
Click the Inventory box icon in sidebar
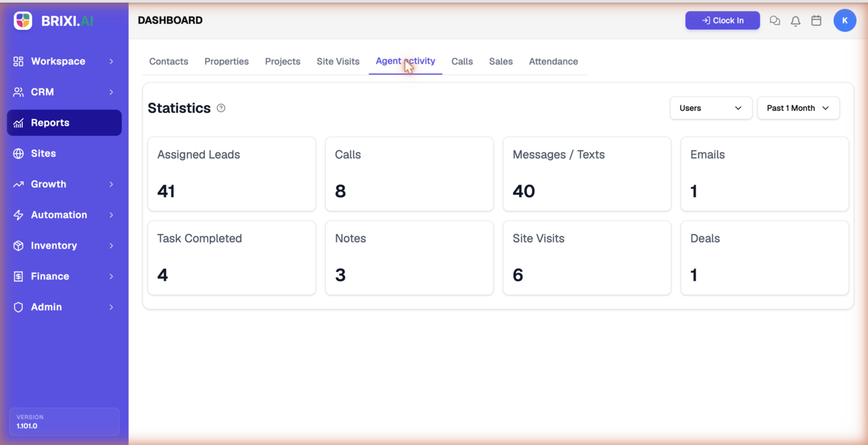pos(18,246)
